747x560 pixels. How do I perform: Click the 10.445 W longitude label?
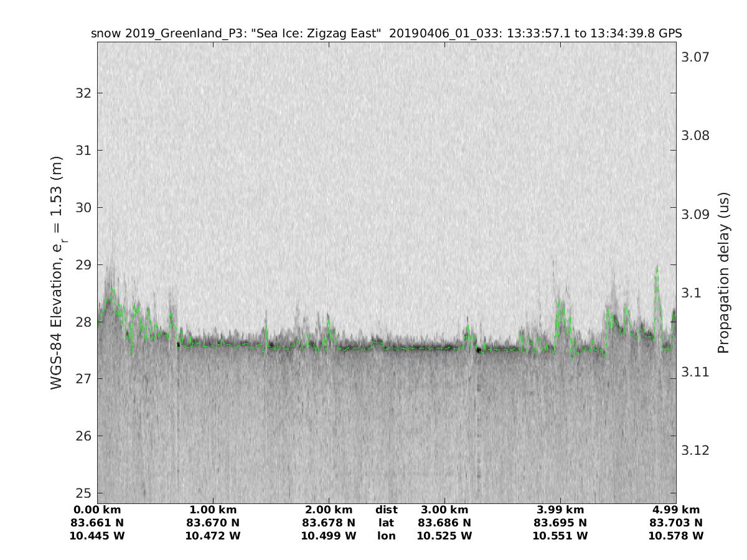98,536
